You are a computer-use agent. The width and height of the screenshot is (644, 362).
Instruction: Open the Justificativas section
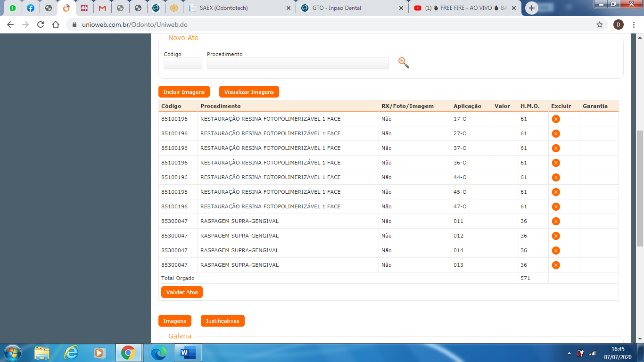(223, 321)
